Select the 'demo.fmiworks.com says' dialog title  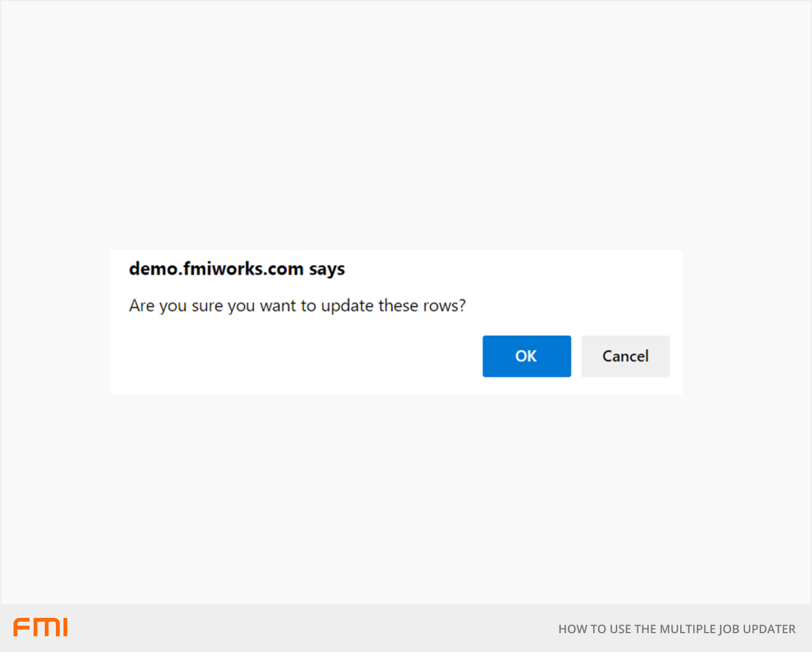(237, 269)
